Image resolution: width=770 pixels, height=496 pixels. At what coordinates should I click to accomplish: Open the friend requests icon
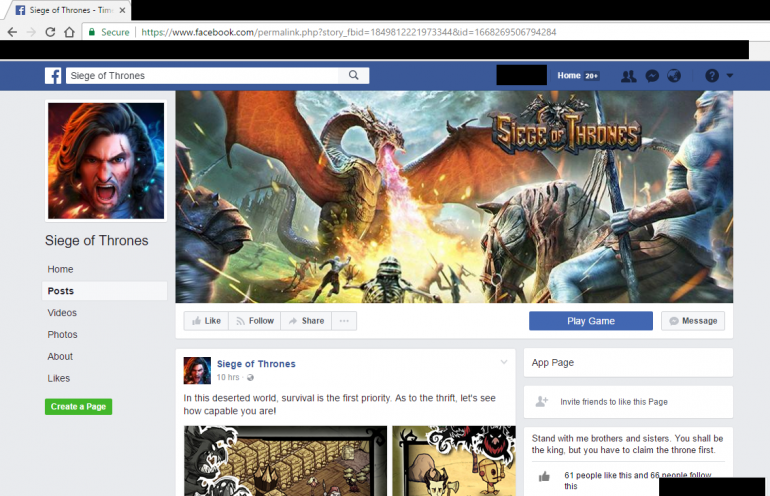[x=628, y=76]
